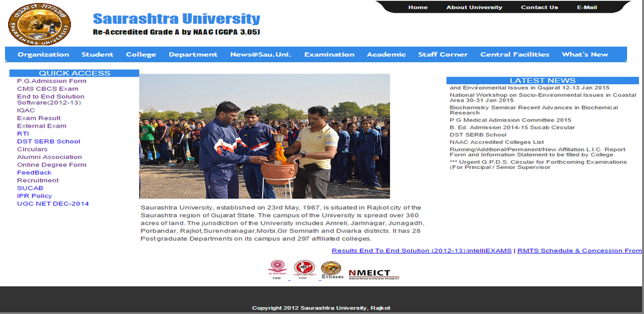The width and height of the screenshot is (644, 314).
Task: Open the Organization menu
Action: pyautogui.click(x=43, y=55)
